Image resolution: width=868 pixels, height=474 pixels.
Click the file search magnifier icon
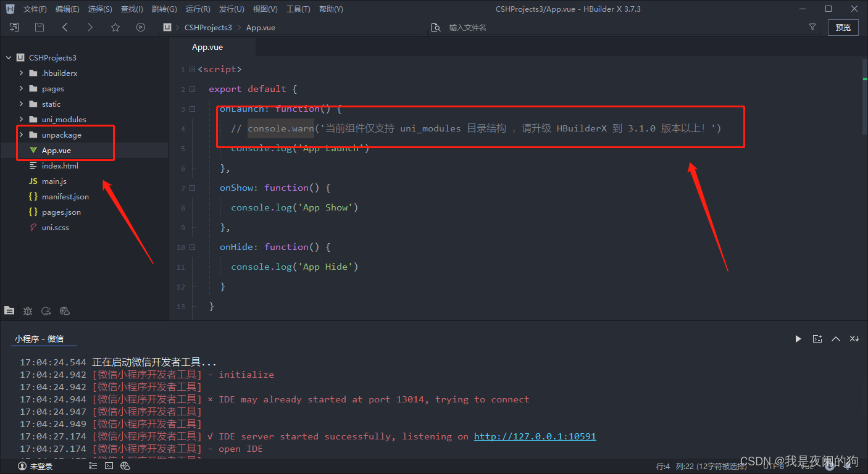[436, 27]
